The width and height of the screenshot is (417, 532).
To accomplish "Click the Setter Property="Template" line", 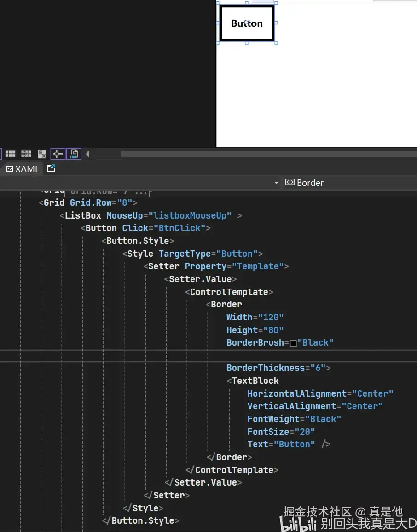I will coord(216,266).
